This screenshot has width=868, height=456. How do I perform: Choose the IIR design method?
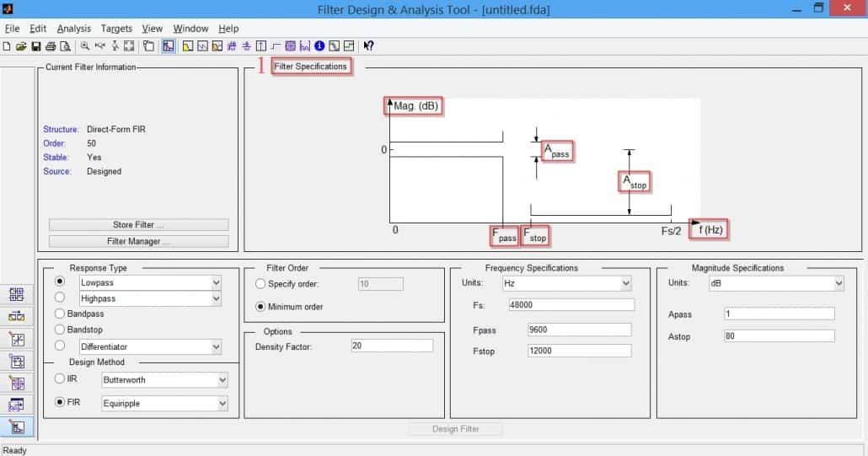pyautogui.click(x=60, y=379)
